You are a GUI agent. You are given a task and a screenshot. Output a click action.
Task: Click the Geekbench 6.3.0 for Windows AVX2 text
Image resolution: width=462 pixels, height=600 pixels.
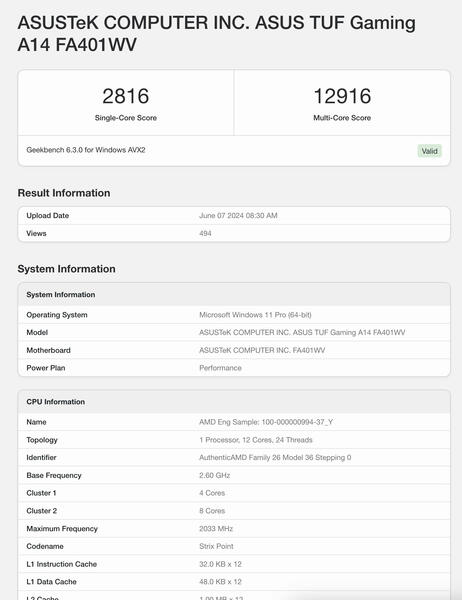click(x=86, y=150)
